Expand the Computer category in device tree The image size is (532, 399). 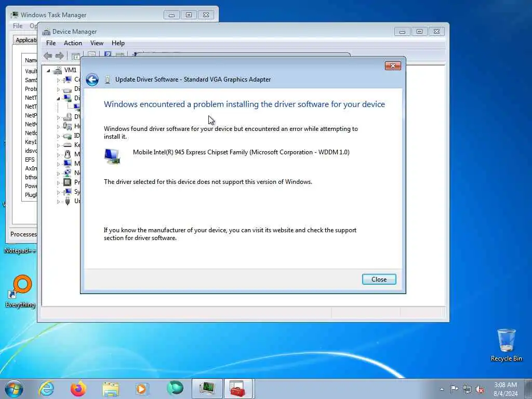pos(58,80)
